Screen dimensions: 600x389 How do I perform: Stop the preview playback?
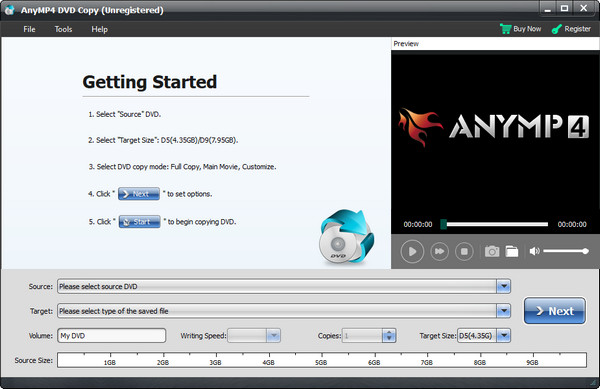tap(464, 251)
